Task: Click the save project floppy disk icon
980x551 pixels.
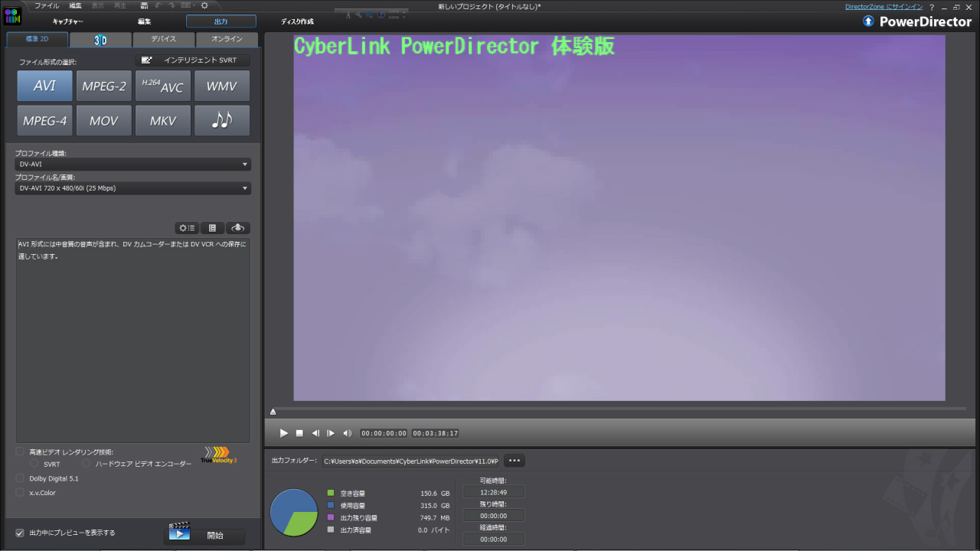Action: pyautogui.click(x=144, y=5)
